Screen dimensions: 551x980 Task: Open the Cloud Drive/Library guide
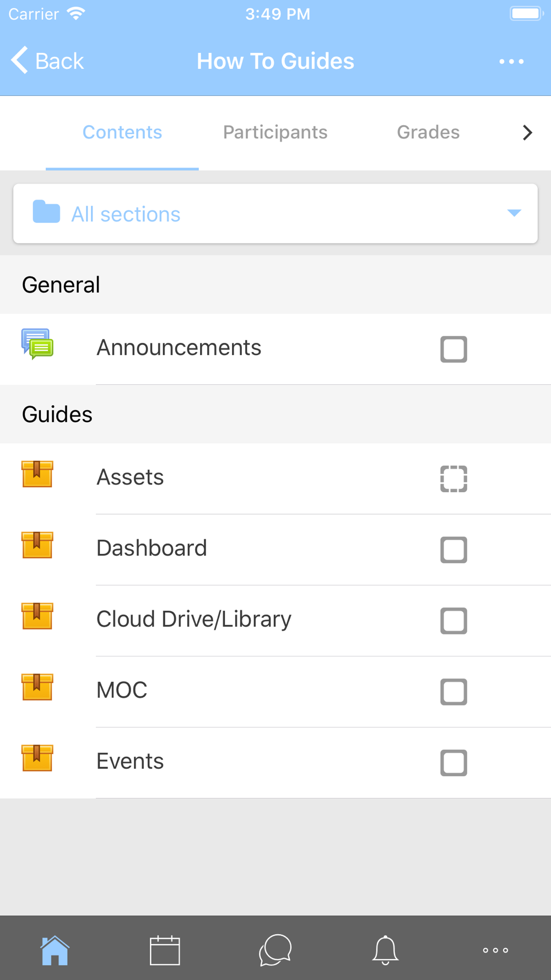tap(193, 620)
